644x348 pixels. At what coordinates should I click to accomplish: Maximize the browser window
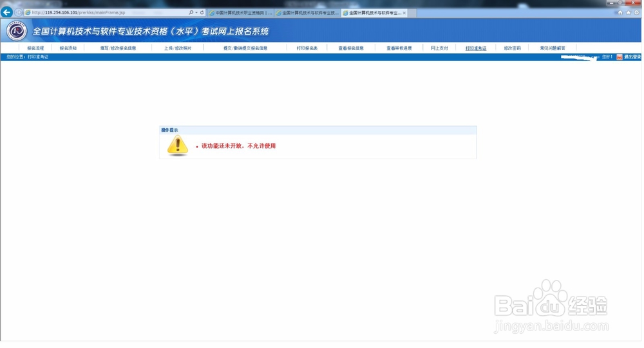[620, 3]
